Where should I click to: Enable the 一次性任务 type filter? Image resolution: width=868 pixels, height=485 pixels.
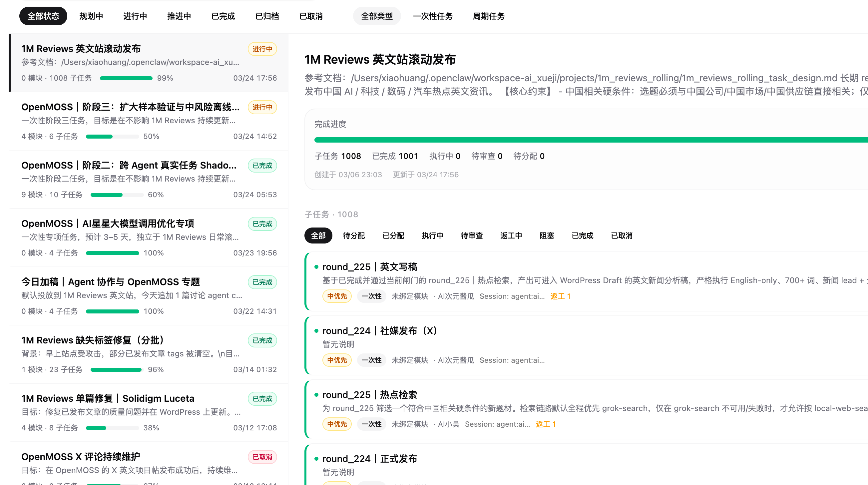(x=433, y=16)
